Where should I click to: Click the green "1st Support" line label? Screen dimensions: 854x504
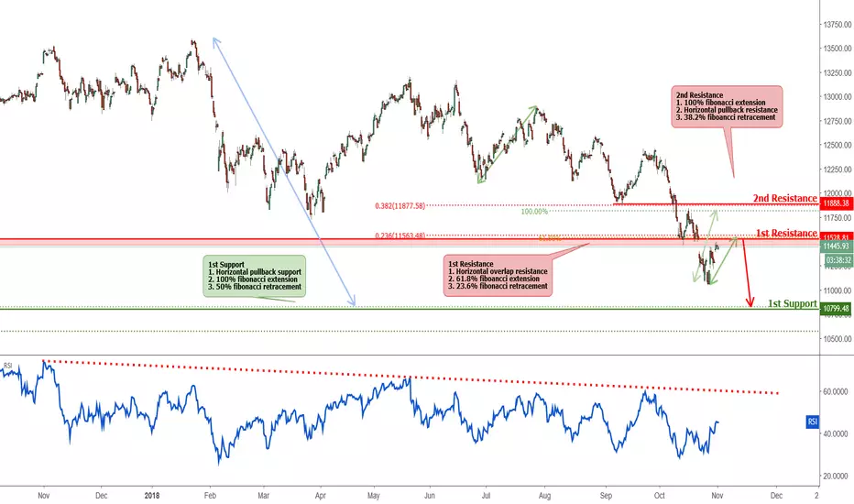point(793,303)
